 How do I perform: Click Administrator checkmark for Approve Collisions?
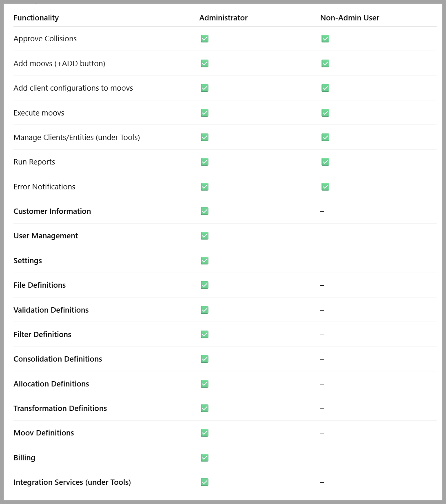point(204,39)
